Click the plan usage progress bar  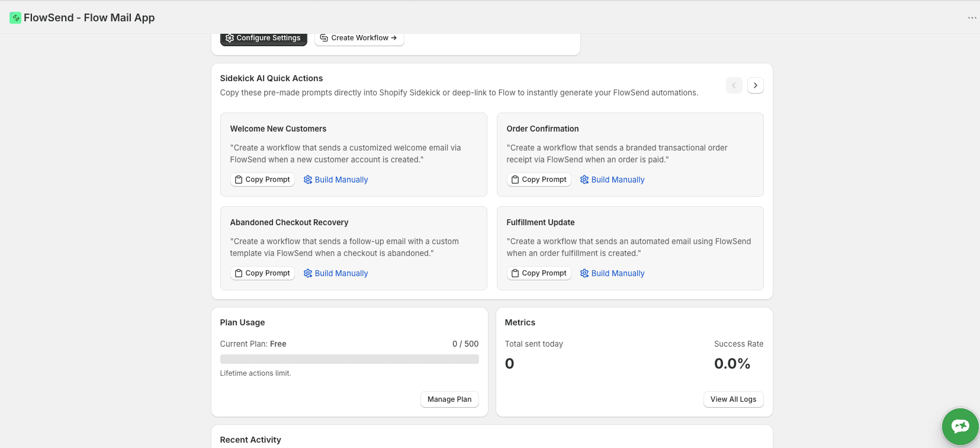(349, 359)
